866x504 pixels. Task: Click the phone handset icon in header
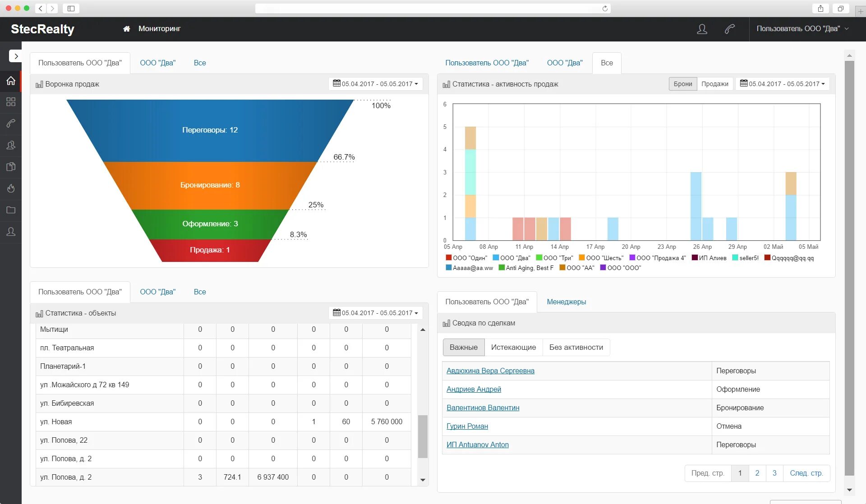point(729,29)
